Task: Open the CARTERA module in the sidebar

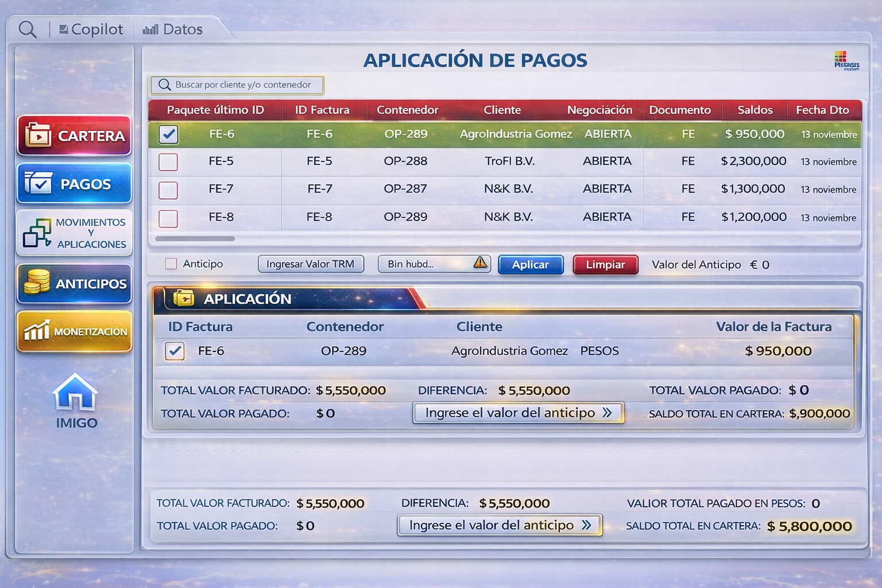Action: [74, 136]
